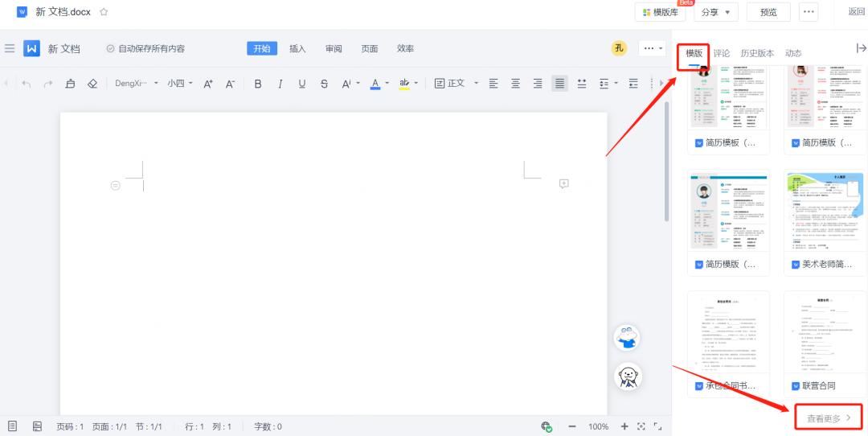Enter fullscreen from status bar corner icon

click(x=657, y=426)
